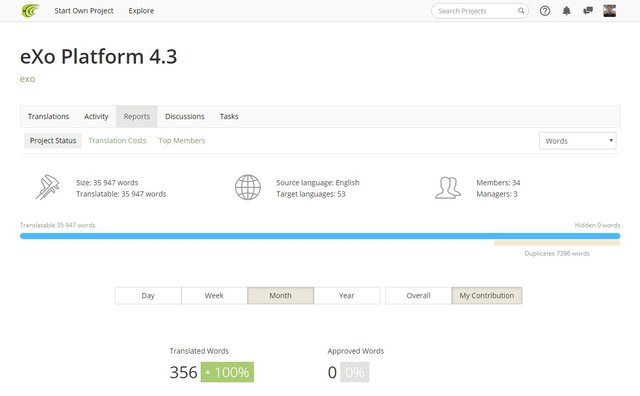Click 'Translatable: 35 947 words' next to calipers
Viewport: 640px width, 396px height.
click(121, 194)
